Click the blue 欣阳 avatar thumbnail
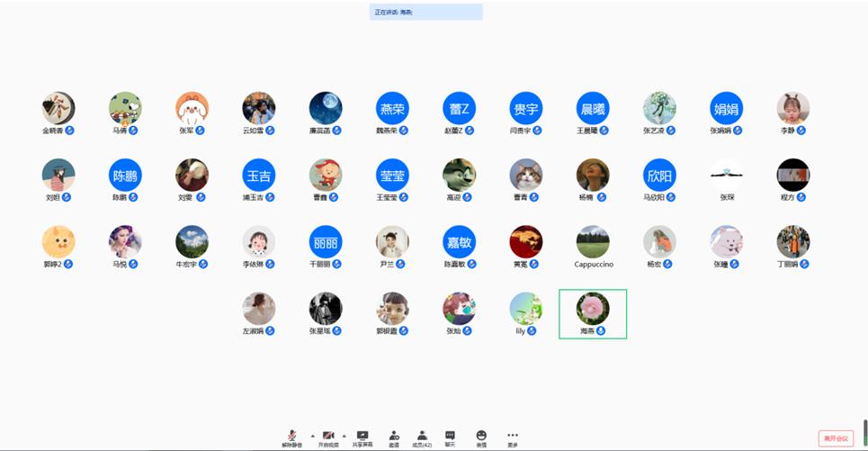This screenshot has width=868, height=451. pos(659,176)
